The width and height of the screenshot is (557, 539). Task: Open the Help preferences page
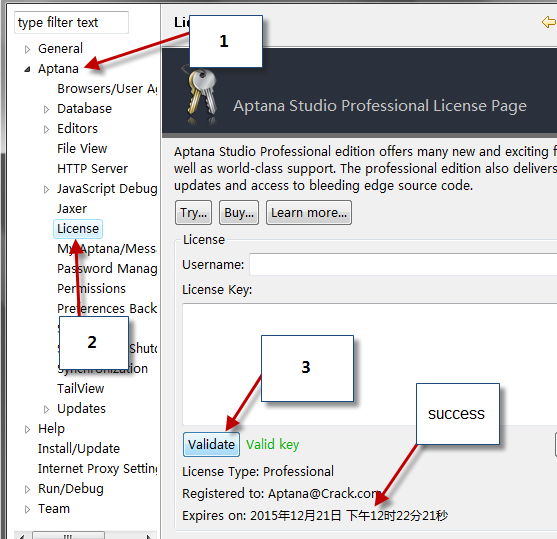[x=52, y=428]
